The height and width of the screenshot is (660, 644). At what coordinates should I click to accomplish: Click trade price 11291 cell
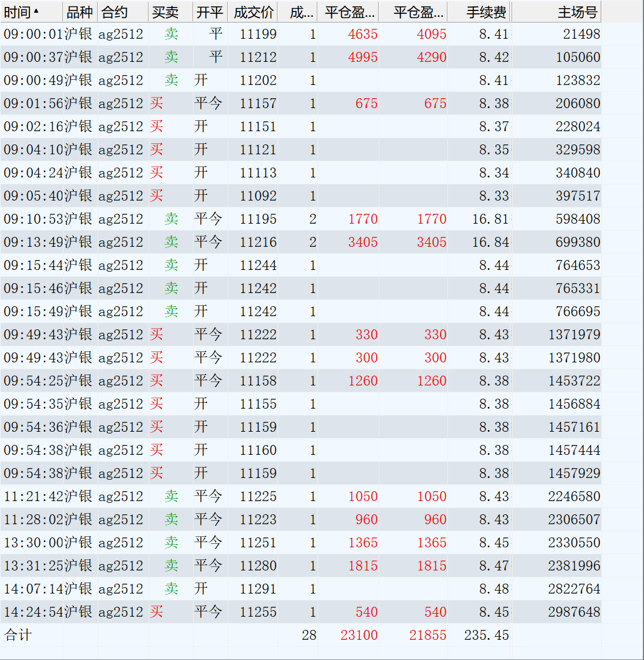[x=258, y=588]
